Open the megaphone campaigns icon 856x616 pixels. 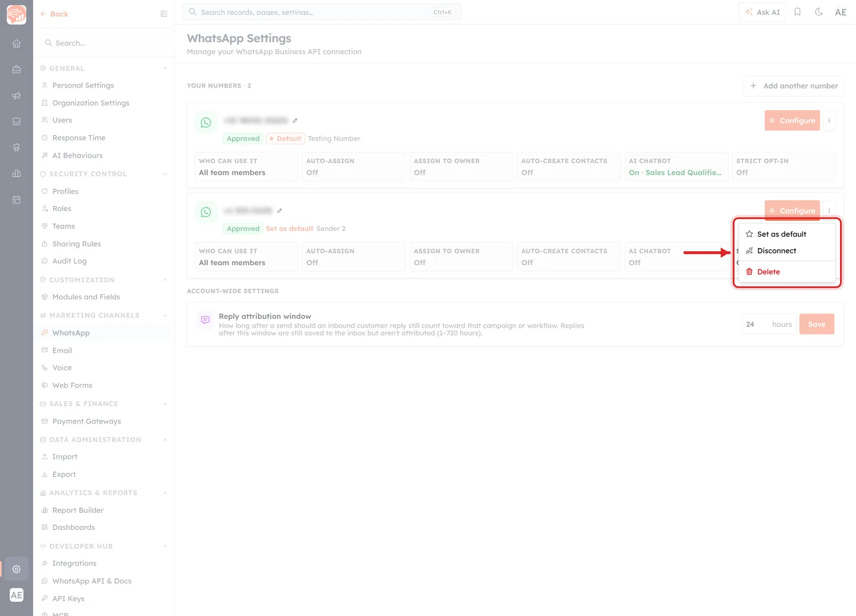point(17,96)
